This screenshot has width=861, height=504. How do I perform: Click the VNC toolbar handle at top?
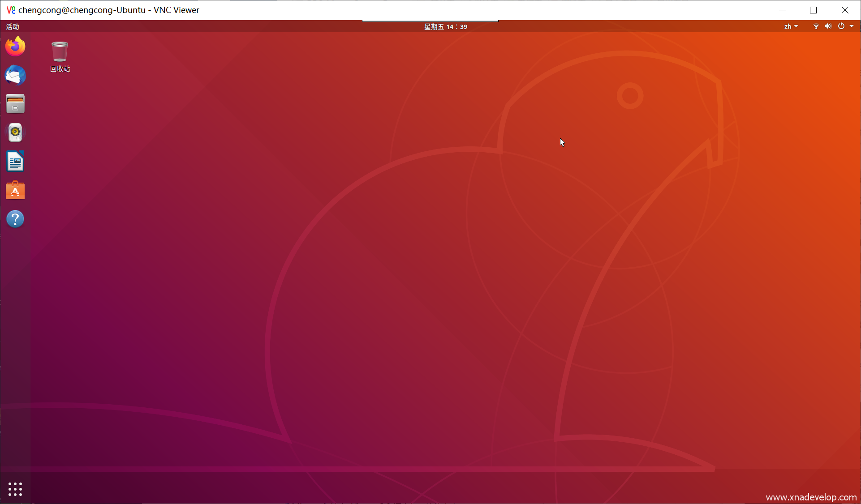click(x=430, y=21)
